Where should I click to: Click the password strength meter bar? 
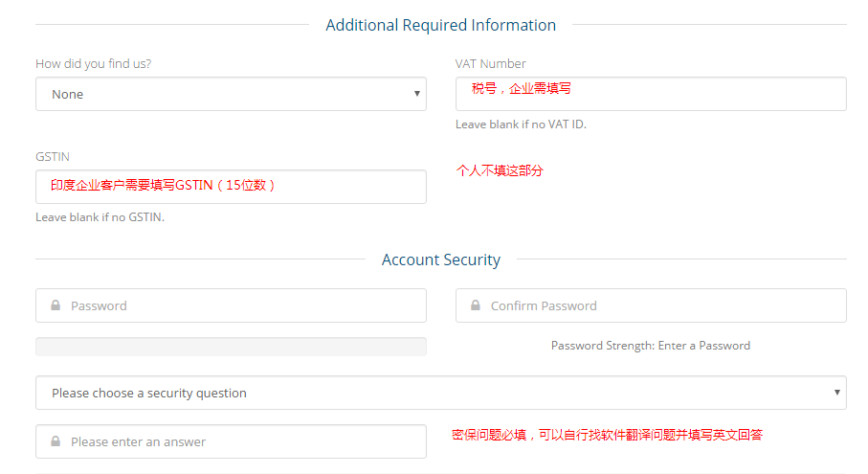pos(231,347)
